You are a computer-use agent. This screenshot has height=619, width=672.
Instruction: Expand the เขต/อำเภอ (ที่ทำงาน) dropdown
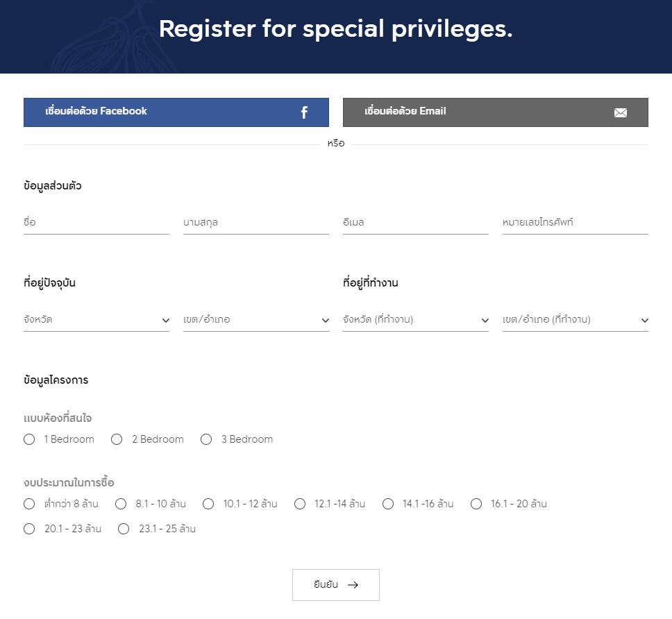pyautogui.click(x=575, y=320)
